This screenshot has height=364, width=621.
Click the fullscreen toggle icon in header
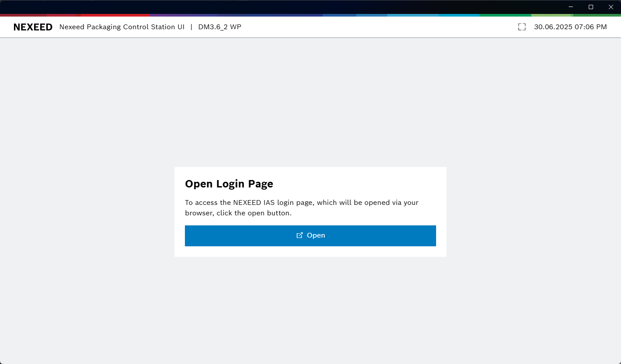pyautogui.click(x=522, y=27)
